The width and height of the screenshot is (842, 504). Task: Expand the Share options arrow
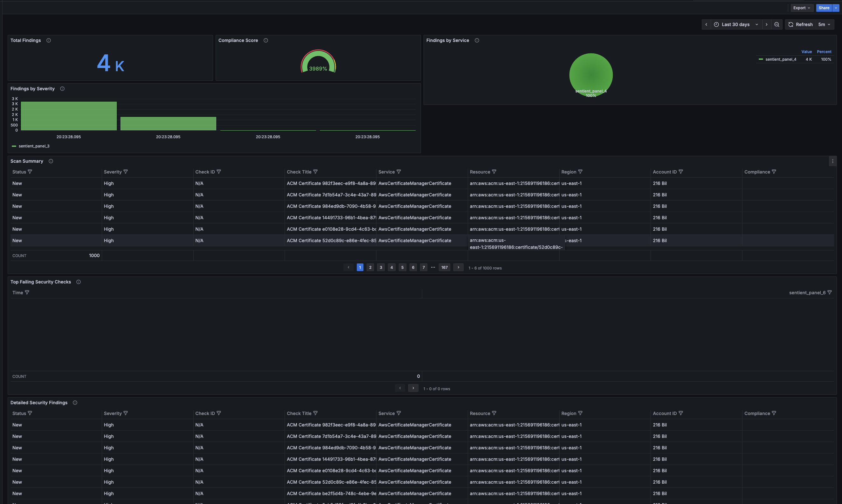[836, 8]
